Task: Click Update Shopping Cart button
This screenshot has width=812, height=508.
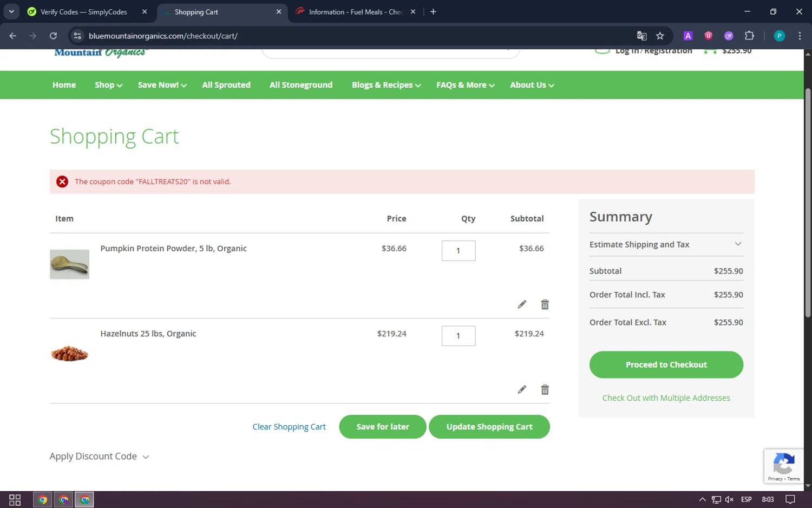Action: click(489, 427)
